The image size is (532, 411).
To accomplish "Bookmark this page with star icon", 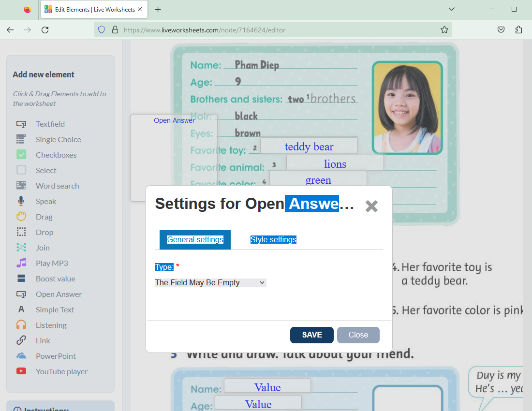I will click(x=444, y=30).
